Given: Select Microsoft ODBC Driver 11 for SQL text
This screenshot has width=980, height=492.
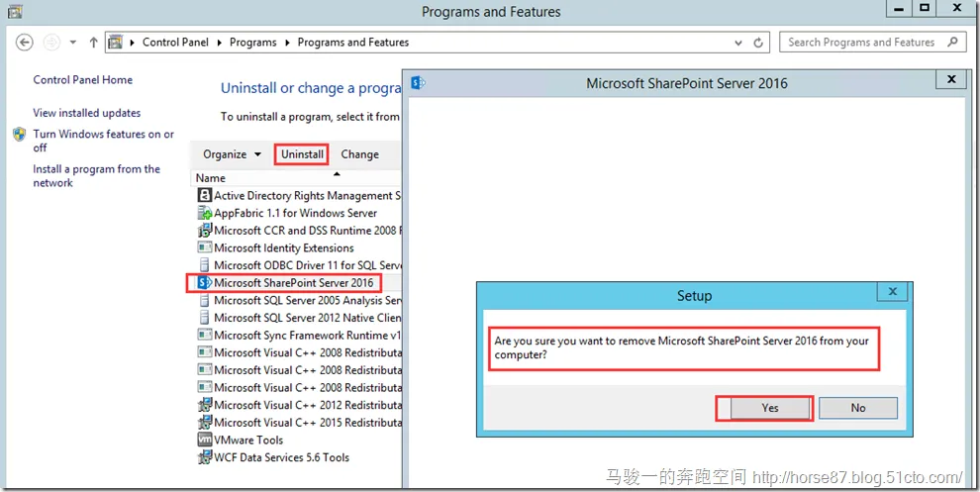Looking at the screenshot, I should [308, 265].
